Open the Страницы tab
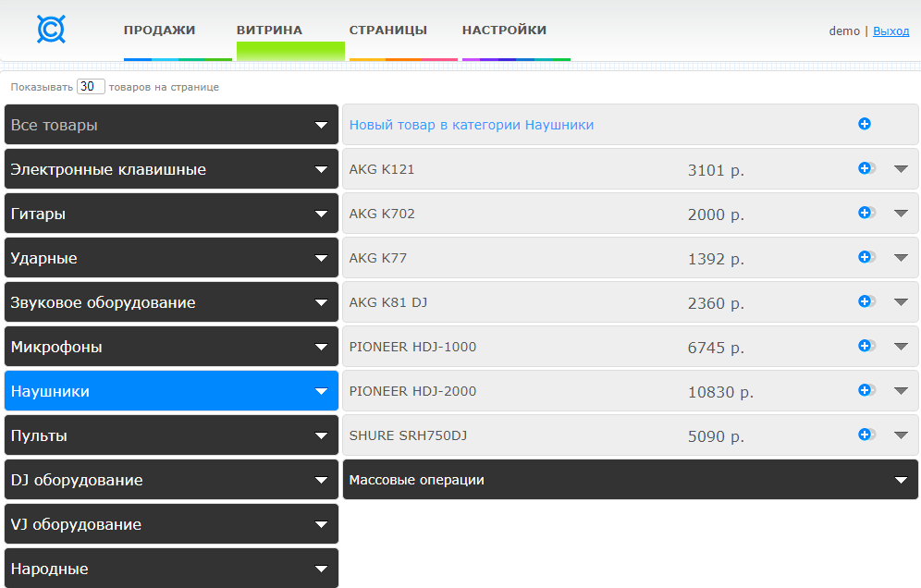Image resolution: width=921 pixels, height=588 pixels. [388, 31]
